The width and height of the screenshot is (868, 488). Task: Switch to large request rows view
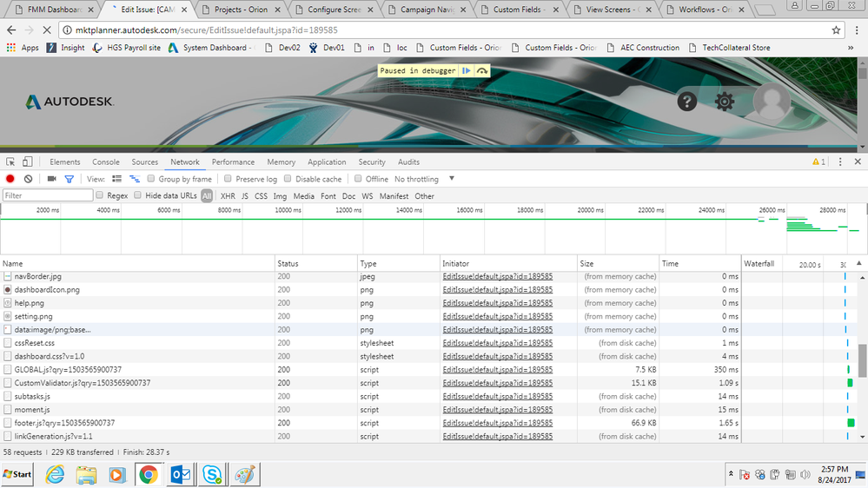click(x=116, y=179)
